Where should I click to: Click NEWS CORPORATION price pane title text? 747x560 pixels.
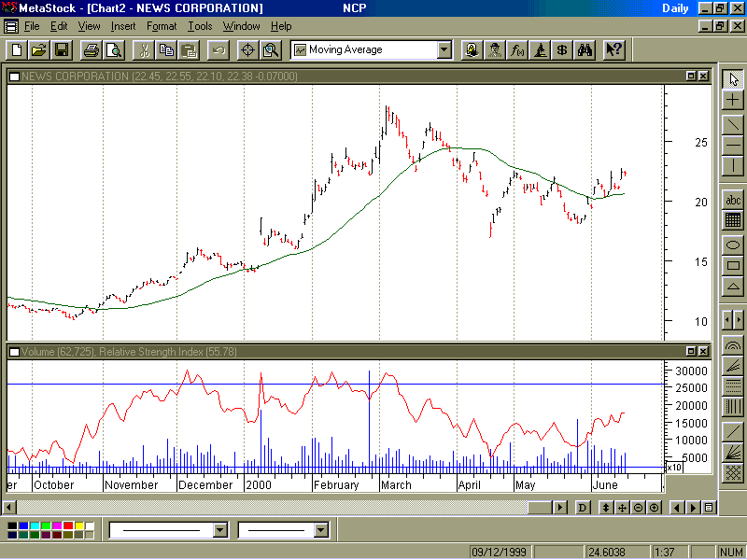pyautogui.click(x=159, y=77)
